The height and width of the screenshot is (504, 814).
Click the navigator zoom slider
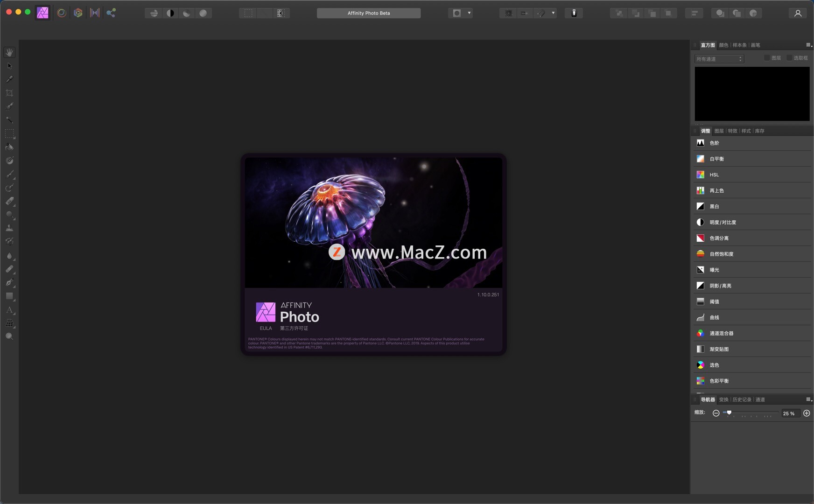point(751,413)
